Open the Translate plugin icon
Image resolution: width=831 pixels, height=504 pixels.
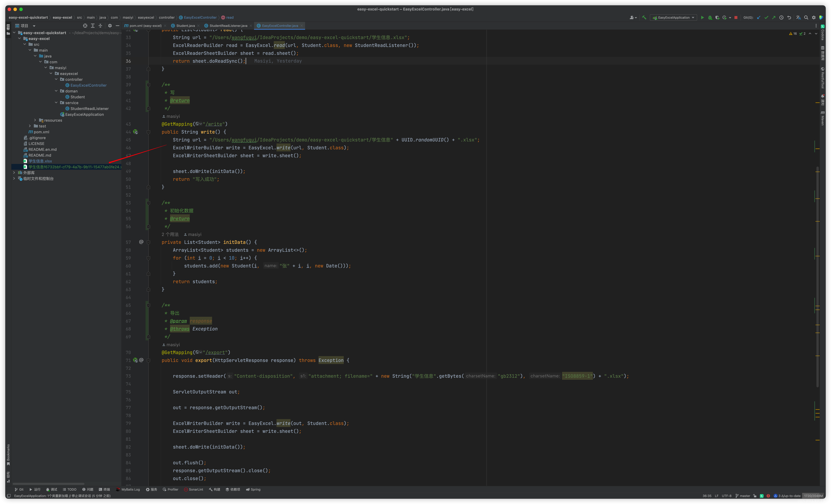pyautogui.click(x=798, y=17)
